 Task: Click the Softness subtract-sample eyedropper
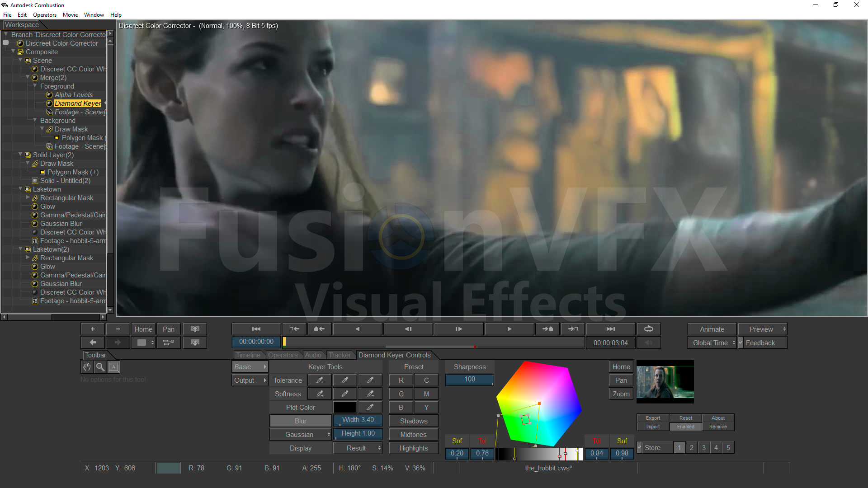pyautogui.click(x=370, y=394)
